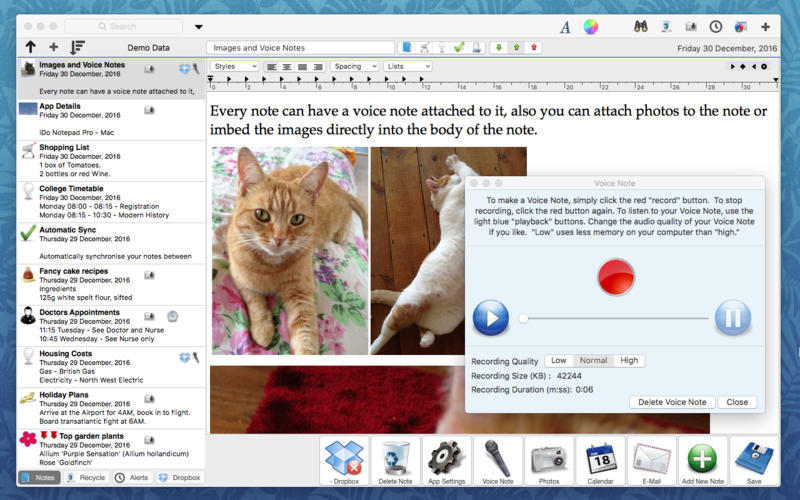Set Recording Quality to Low
The height and width of the screenshot is (500, 800).
pos(559,360)
